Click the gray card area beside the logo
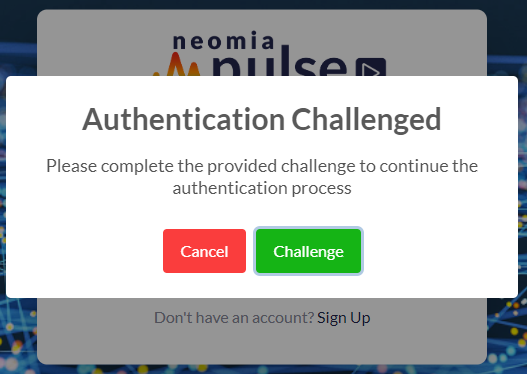Screen dimensions: 527x374 click(94, 44)
